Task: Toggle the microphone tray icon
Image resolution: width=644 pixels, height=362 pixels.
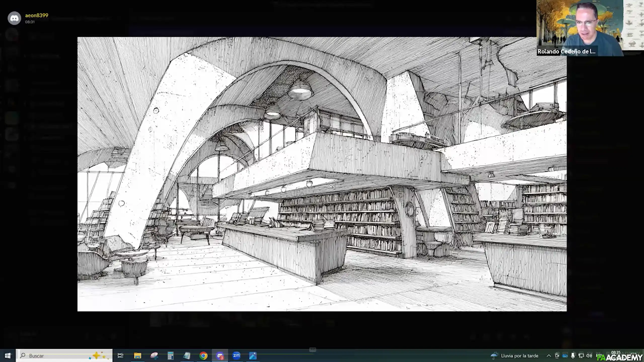Action: (573, 355)
